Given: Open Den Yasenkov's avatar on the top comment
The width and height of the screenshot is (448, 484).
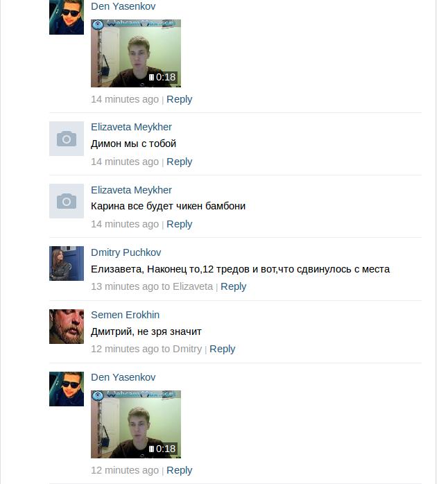Looking at the screenshot, I should (x=67, y=17).
